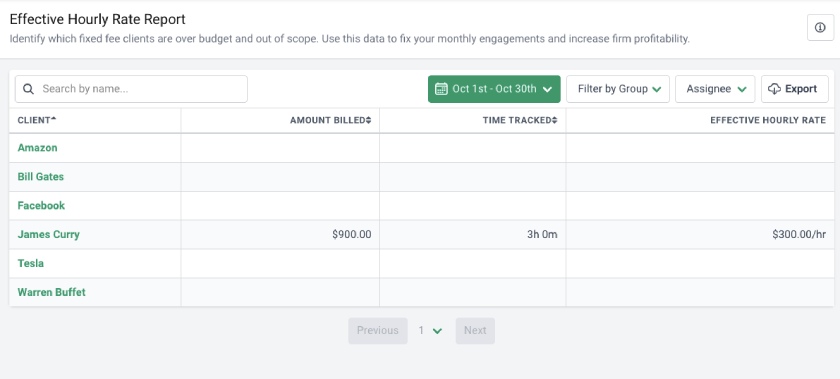Click the cloud download Export icon
The width and height of the screenshot is (840, 379).
coord(774,89)
